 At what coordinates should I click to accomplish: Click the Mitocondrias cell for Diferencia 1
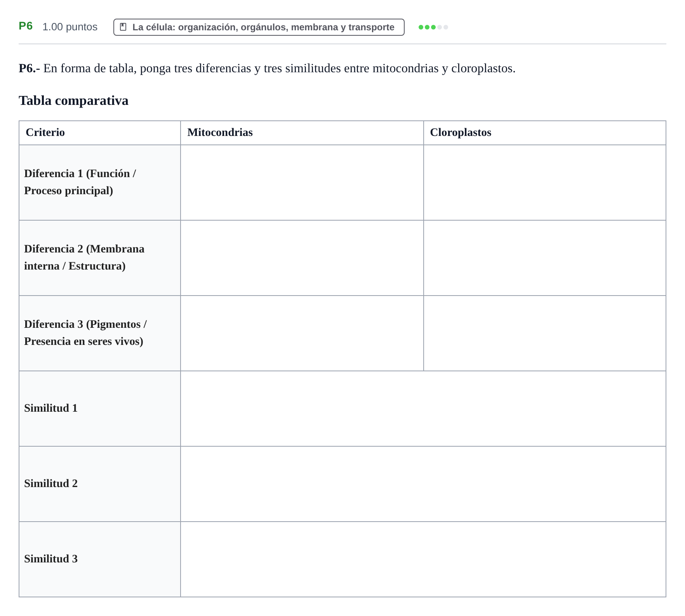[302, 183]
